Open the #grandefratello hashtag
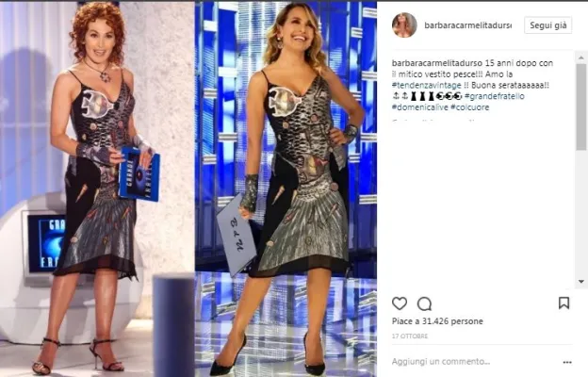 (495, 96)
